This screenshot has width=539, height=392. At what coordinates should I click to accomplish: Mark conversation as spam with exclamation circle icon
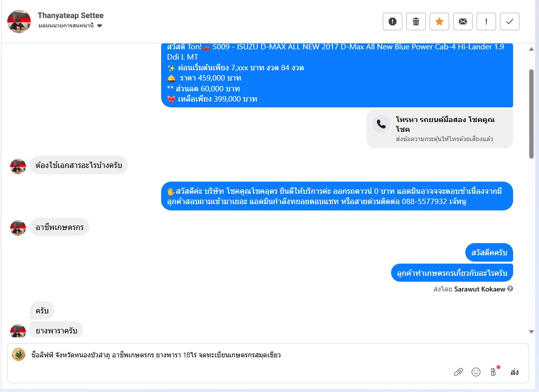coord(392,21)
